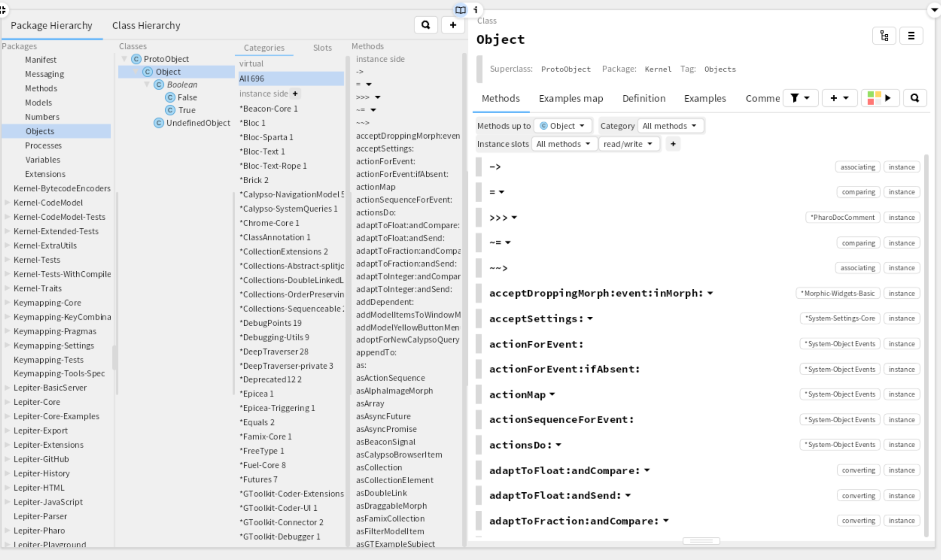Open the read/write dropdown
This screenshot has width=941, height=560.
point(629,144)
